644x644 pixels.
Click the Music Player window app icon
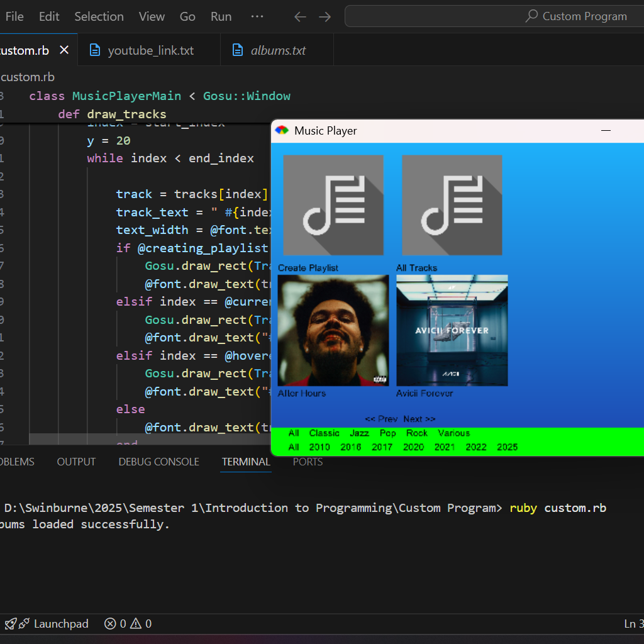click(x=282, y=130)
